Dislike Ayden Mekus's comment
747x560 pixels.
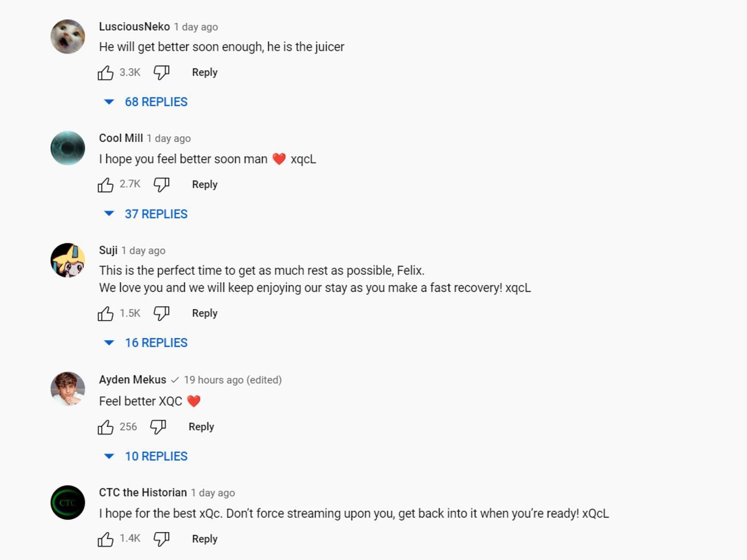tap(158, 427)
